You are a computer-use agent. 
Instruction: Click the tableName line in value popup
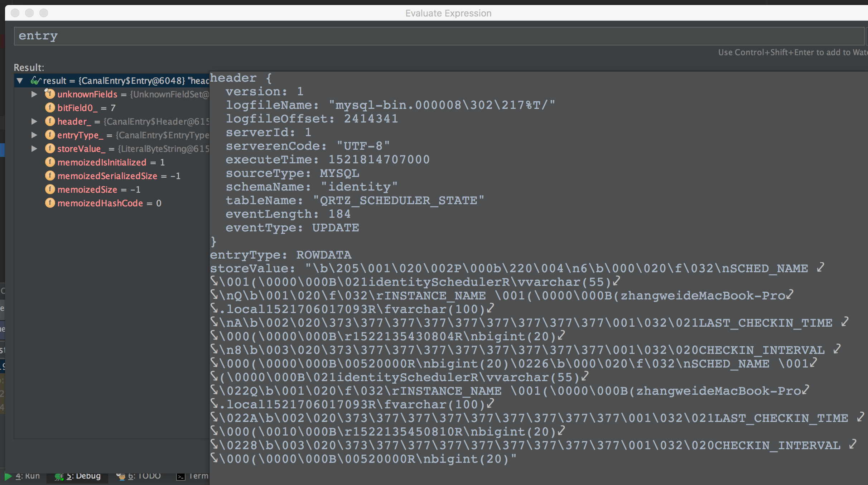(x=355, y=201)
